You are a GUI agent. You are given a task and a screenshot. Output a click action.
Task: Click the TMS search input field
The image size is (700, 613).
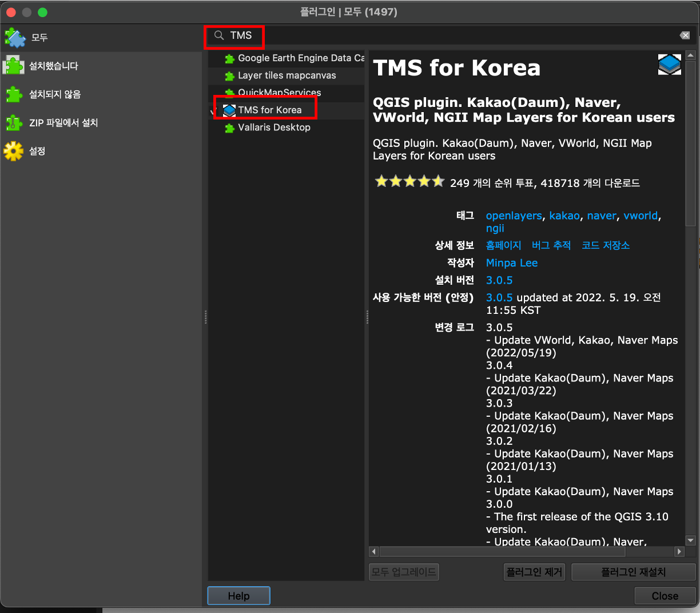tap(449, 35)
